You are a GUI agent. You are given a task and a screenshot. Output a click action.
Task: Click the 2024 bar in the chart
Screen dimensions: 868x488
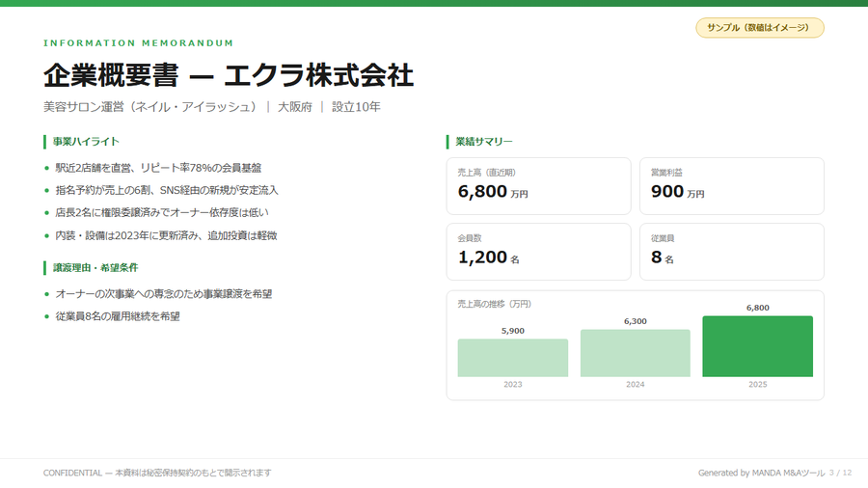pyautogui.click(x=635, y=354)
